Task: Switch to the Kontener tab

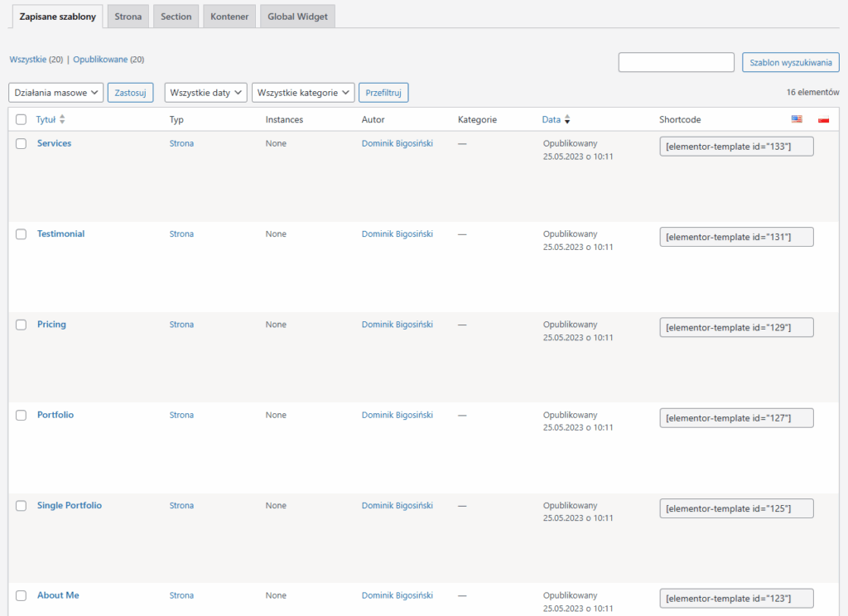Action: [229, 17]
